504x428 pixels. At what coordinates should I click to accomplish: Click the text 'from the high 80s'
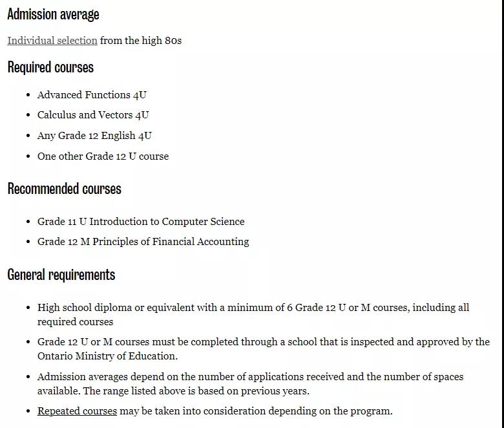pos(141,41)
